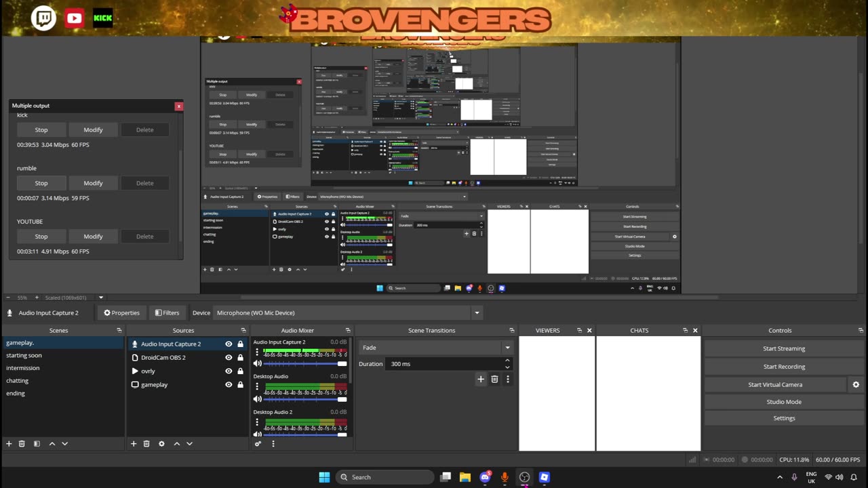The height and width of the screenshot is (488, 868).
Task: Stop the YOUTUBE output stream
Action: pos(41,237)
